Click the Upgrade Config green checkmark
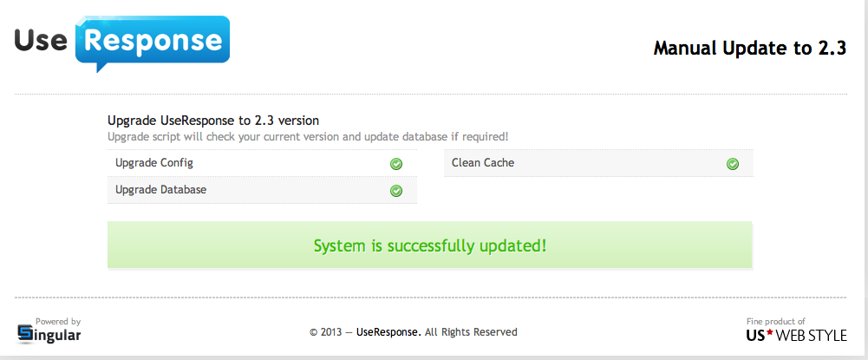The image size is (868, 360). click(396, 163)
